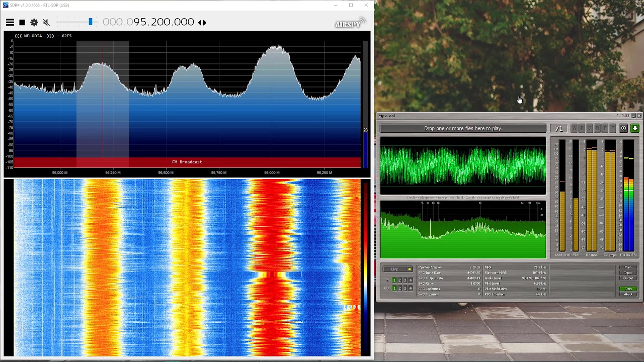The height and width of the screenshot is (362, 644).
Task: Click the MpxTool spectrum analyzer display
Action: coord(463,230)
